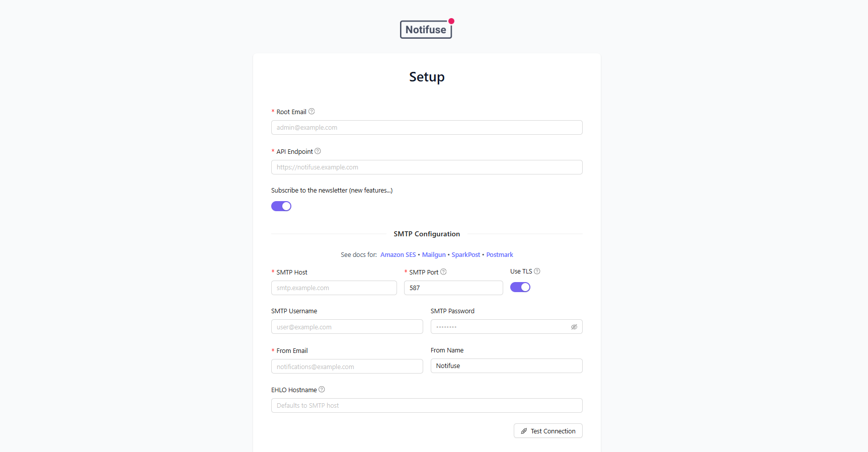Select the SMTP Port value 587

click(452, 288)
